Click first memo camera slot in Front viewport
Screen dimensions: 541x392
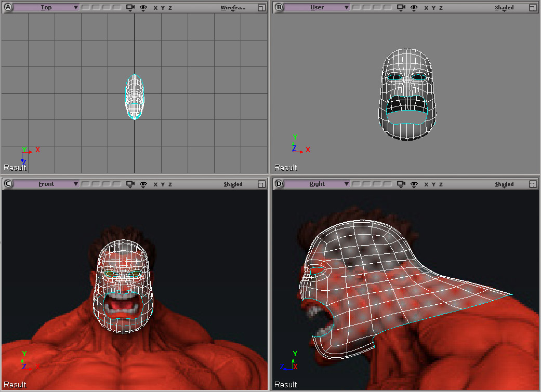pyautogui.click(x=86, y=184)
